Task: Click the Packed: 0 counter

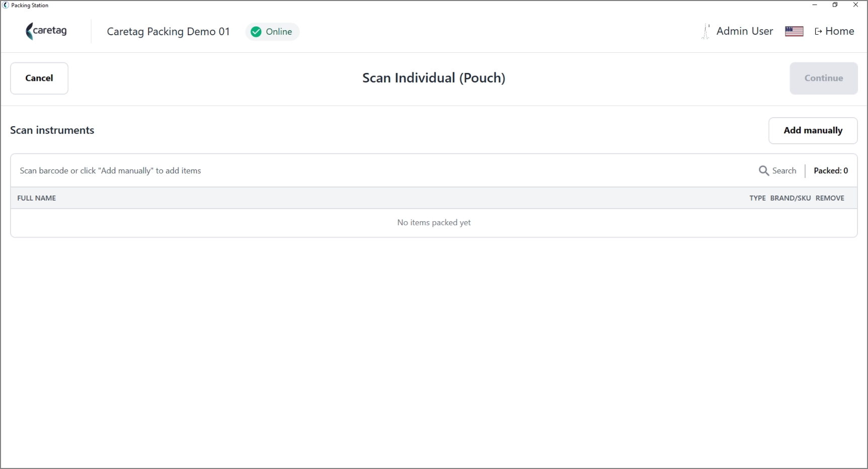Action: click(x=831, y=171)
